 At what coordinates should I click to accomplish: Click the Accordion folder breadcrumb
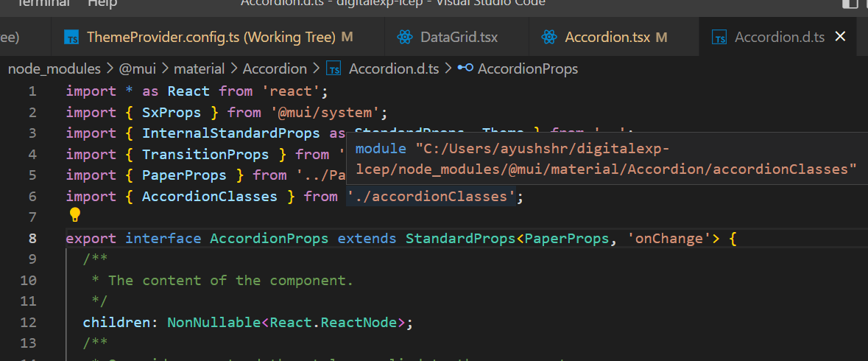pyautogui.click(x=275, y=69)
